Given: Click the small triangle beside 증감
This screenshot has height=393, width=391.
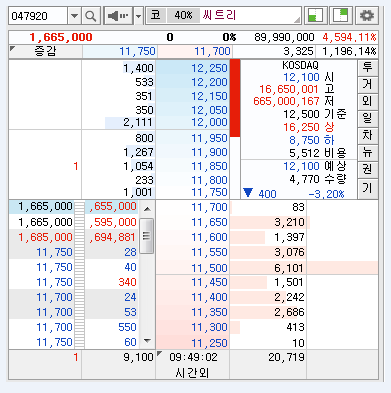Looking at the screenshot, I should tap(13, 49).
